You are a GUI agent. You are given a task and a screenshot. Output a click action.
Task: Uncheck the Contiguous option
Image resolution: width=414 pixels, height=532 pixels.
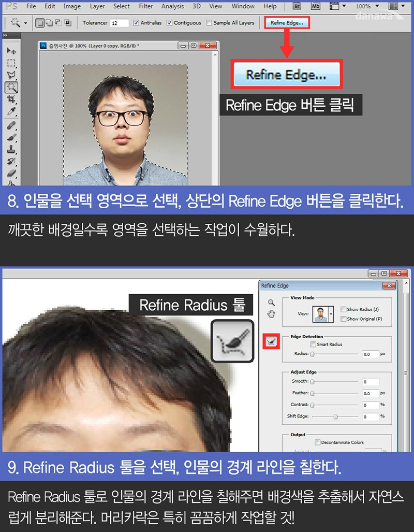click(169, 23)
